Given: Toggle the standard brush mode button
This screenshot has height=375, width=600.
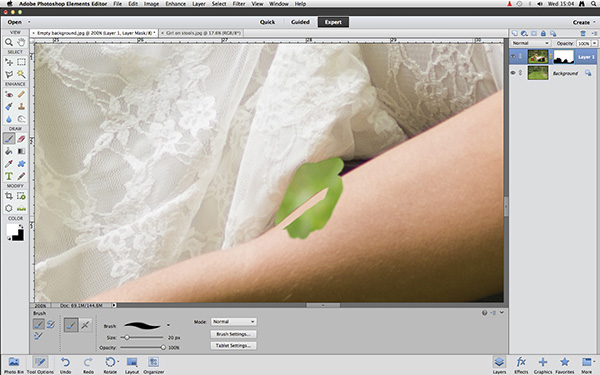Looking at the screenshot, I should [x=71, y=325].
